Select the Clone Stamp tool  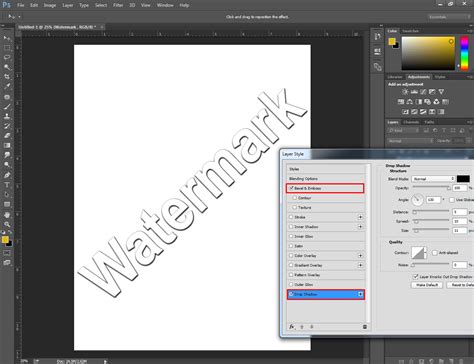click(7, 116)
